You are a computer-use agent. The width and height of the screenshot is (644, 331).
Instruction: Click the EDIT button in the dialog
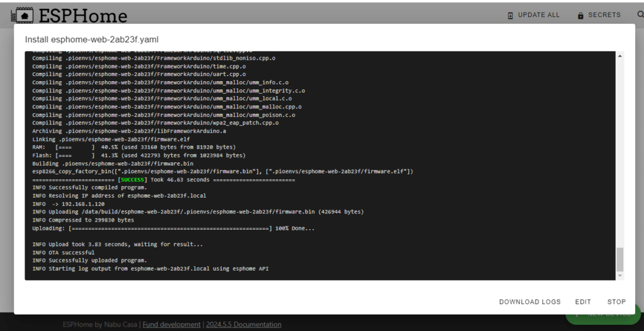pyautogui.click(x=583, y=302)
